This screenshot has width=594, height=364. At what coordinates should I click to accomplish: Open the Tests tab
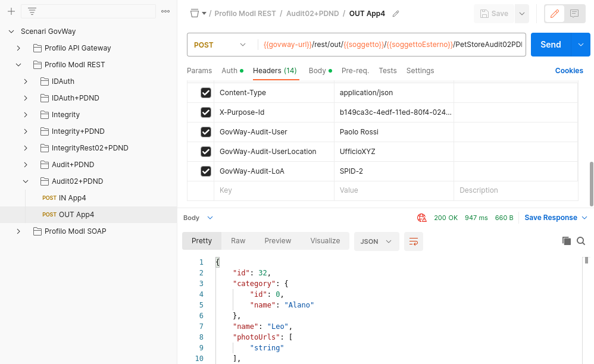pyautogui.click(x=387, y=71)
